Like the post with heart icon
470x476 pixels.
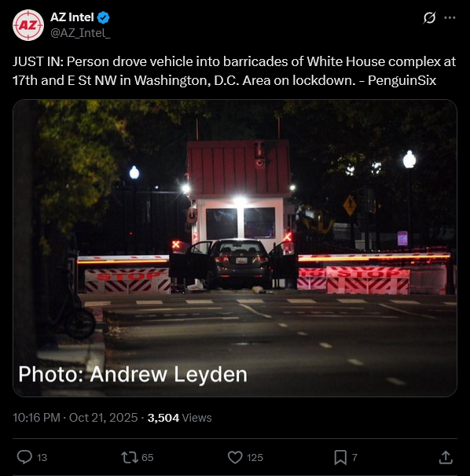pos(235,457)
